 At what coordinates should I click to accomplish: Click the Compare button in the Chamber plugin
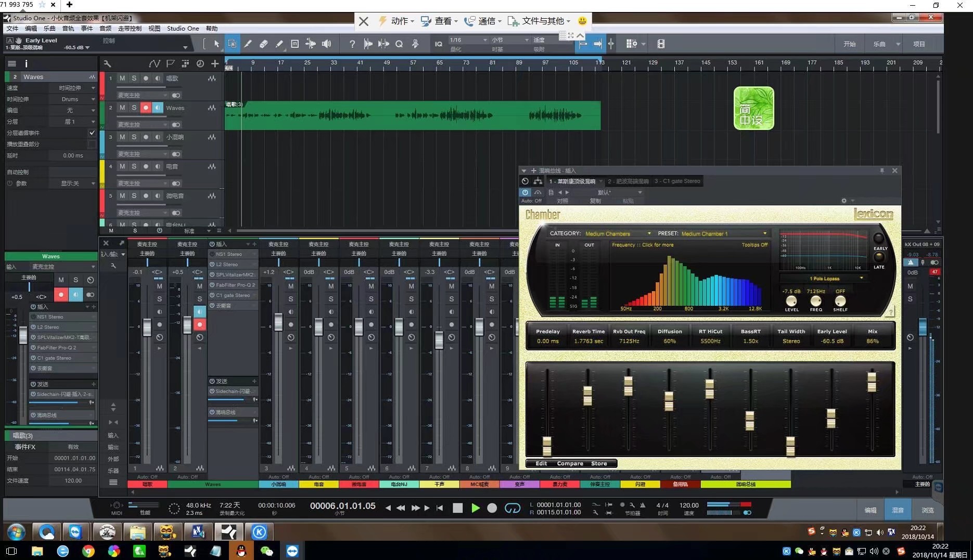[x=570, y=463]
